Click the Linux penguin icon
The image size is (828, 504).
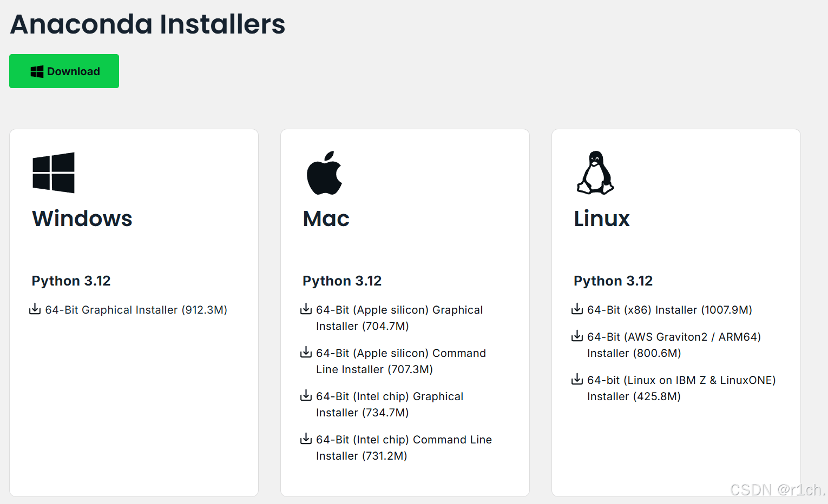point(595,173)
